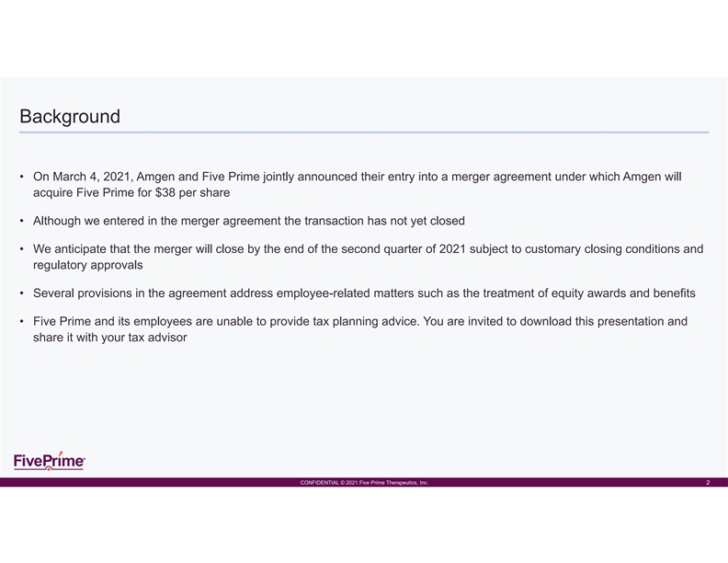Image resolution: width=728 pixels, height=563 pixels.
Task: Click the CONFIDENTIAL copyright footer text
Action: tap(364, 482)
